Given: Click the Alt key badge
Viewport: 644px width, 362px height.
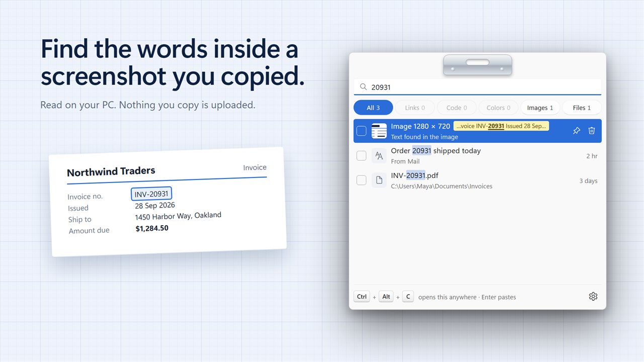Looking at the screenshot, I should click(x=386, y=297).
